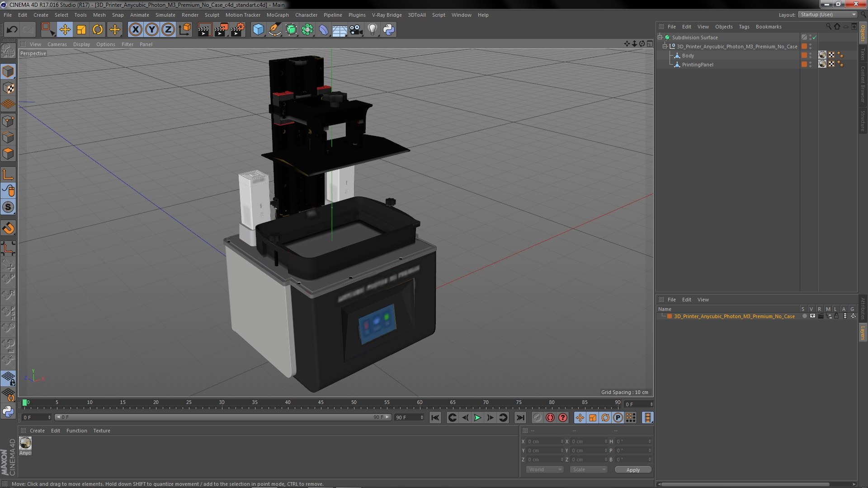Select the Rotate tool
This screenshot has width=868, height=488.
point(98,30)
